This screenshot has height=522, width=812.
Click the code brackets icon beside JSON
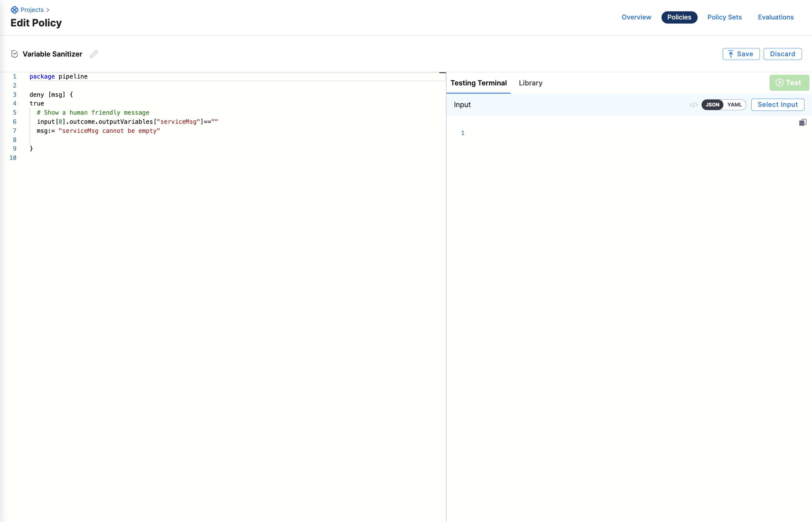[693, 105]
